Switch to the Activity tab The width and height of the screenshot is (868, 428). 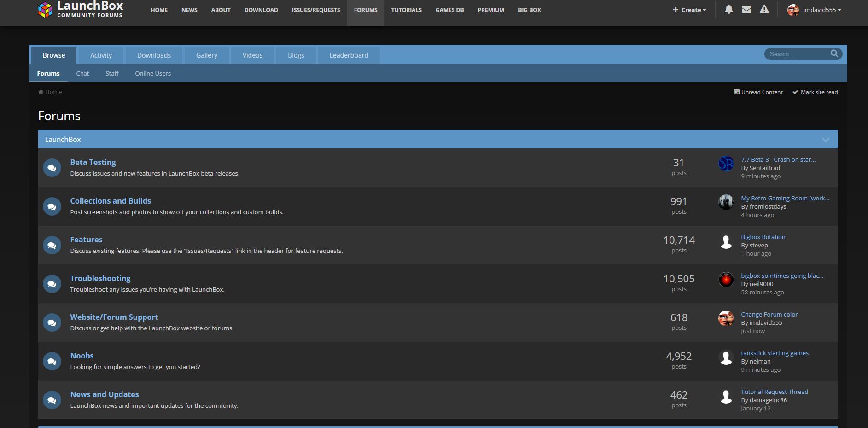(101, 55)
